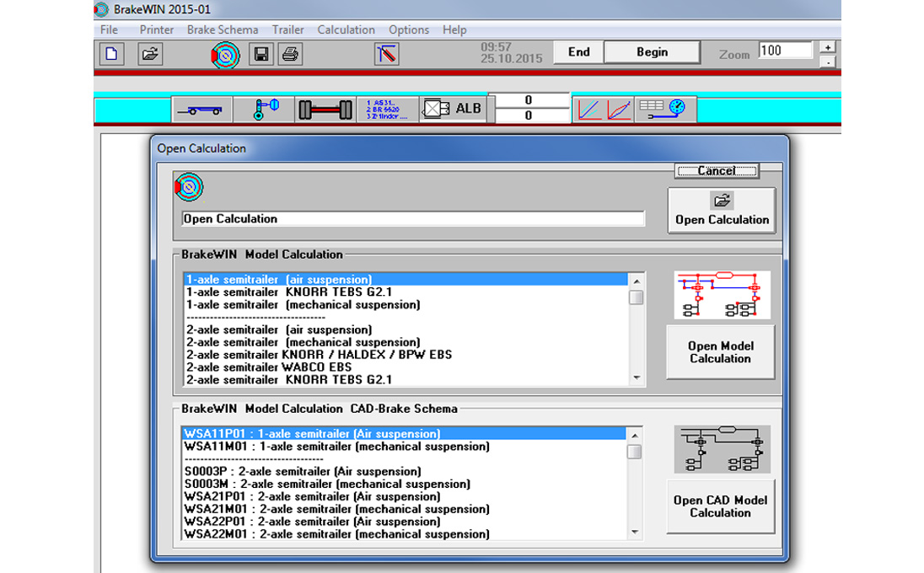The width and height of the screenshot is (924, 573).
Task: Open the Calculation menu
Action: click(346, 30)
